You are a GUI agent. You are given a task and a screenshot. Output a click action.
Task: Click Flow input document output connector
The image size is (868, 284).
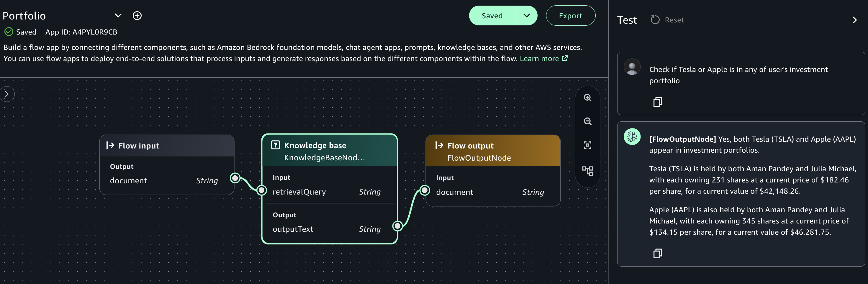coord(235,178)
